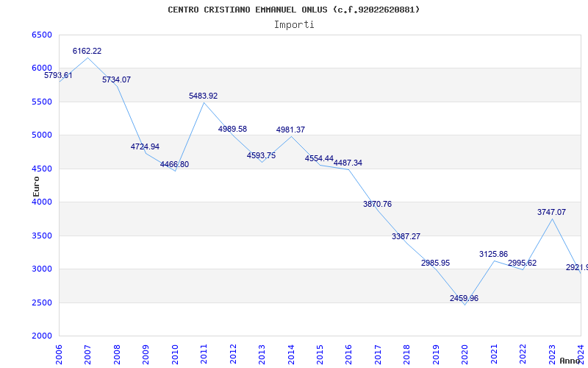Click the 2995.62 value label

pos(522,263)
